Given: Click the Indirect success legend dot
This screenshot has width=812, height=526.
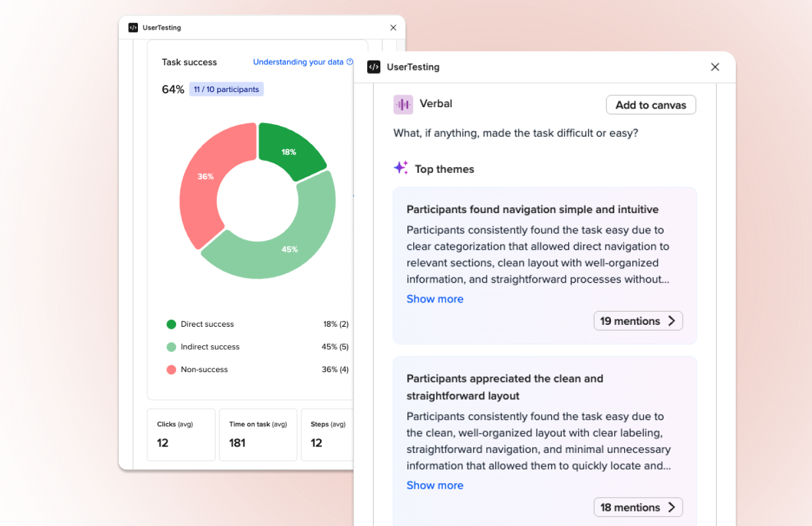Looking at the screenshot, I should (x=171, y=347).
